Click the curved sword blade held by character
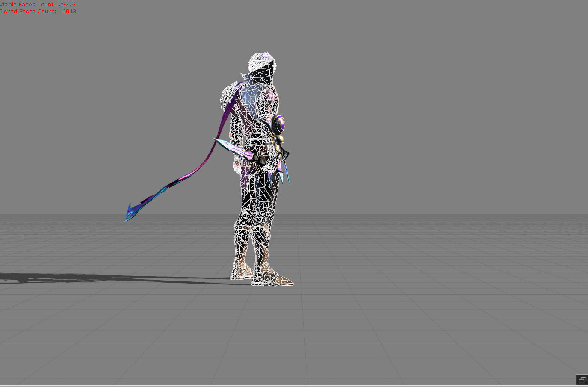 pos(233,148)
